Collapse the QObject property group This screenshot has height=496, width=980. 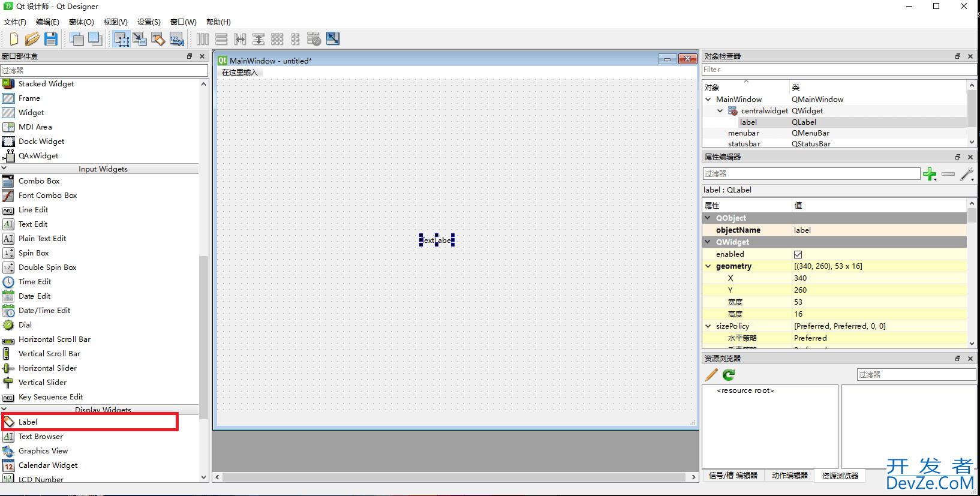(x=708, y=218)
